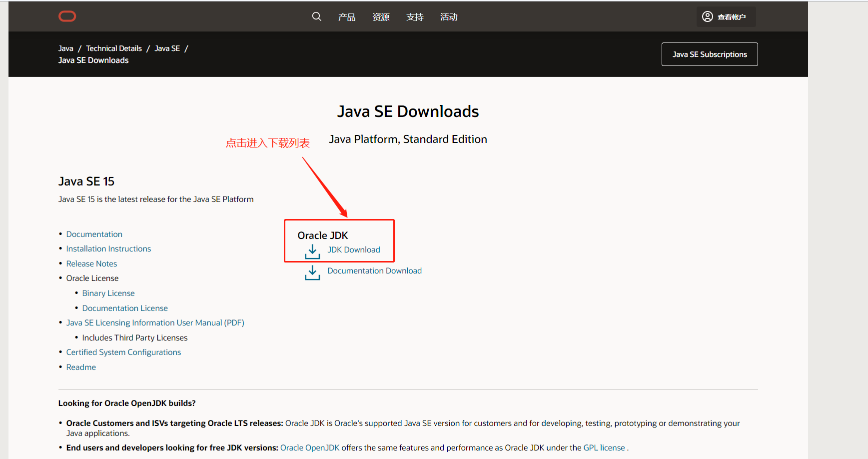Image resolution: width=868 pixels, height=459 pixels.
Task: Go to Java breadcrumb link
Action: [65, 48]
